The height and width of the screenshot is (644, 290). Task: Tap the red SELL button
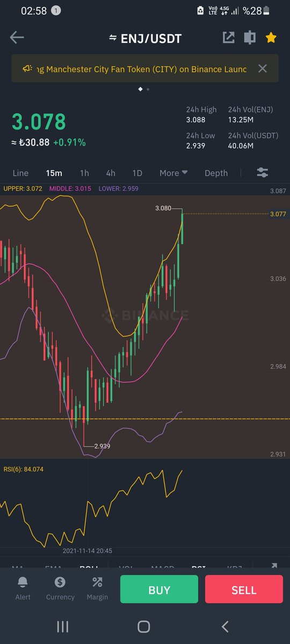click(244, 590)
